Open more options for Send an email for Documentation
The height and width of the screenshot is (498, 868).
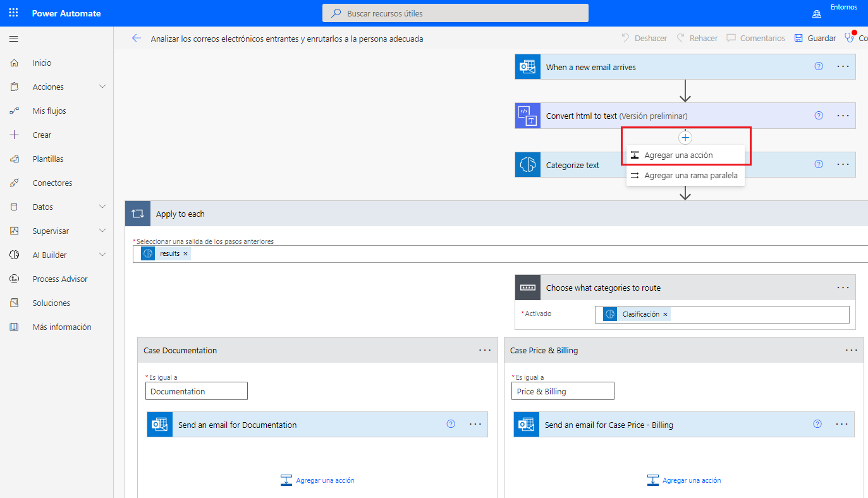475,424
